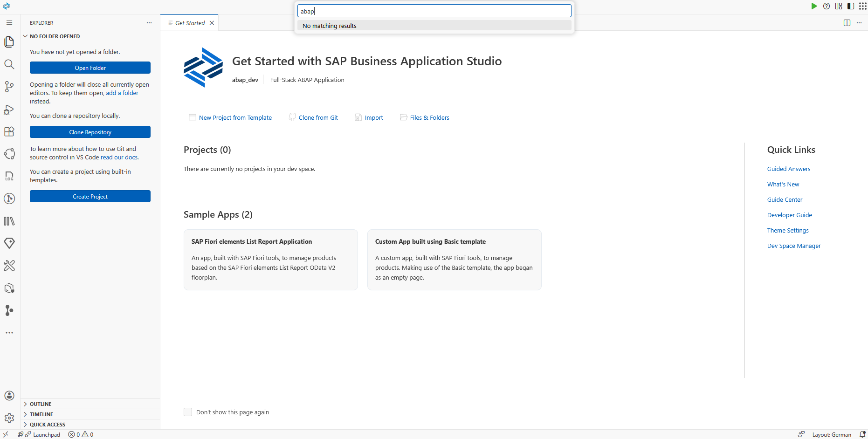Open Developer Guide quick link
868x439 pixels.
790,215
